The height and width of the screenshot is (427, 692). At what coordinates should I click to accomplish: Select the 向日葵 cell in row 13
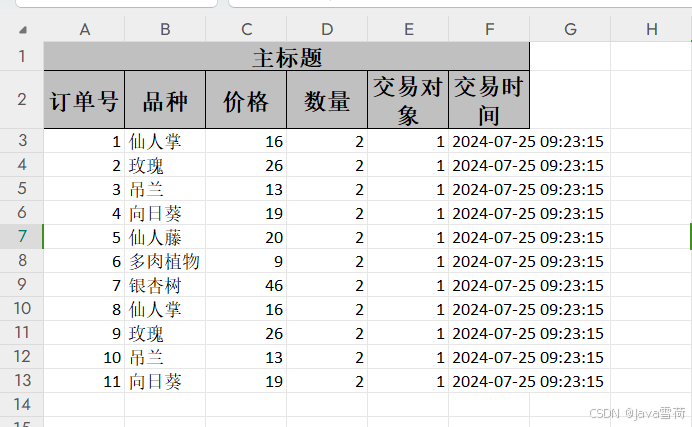point(165,381)
